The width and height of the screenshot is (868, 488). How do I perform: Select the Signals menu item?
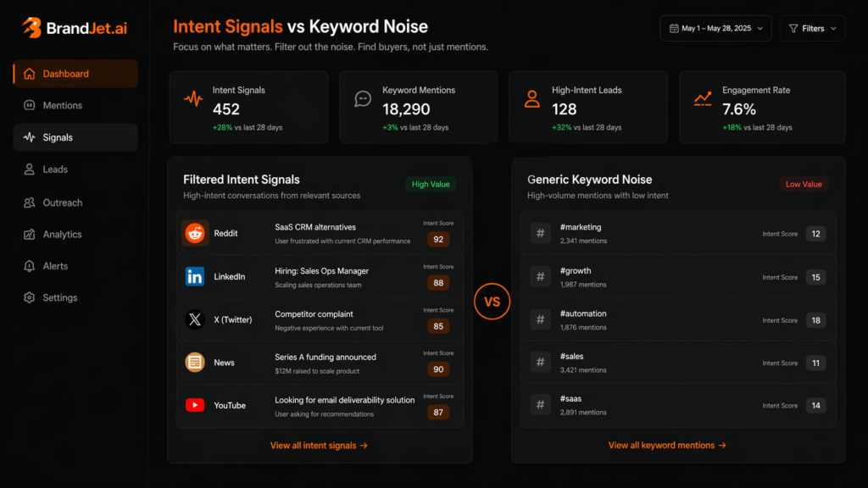[x=75, y=137]
